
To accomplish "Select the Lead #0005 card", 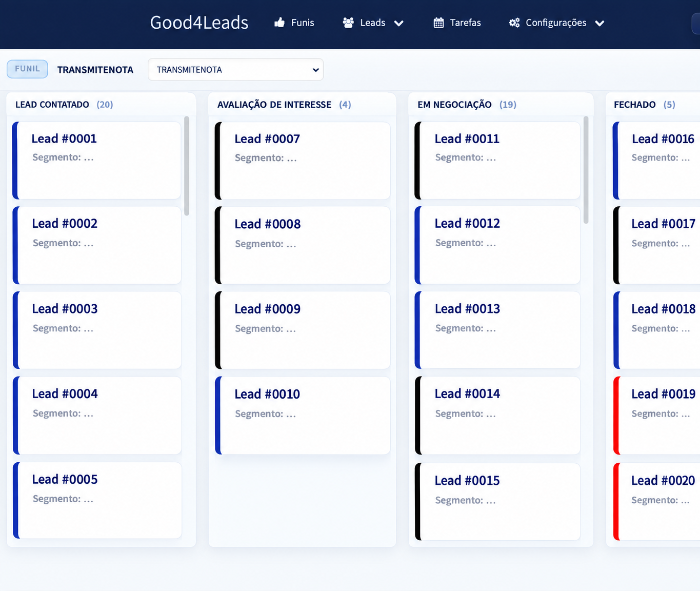I will click(x=97, y=500).
